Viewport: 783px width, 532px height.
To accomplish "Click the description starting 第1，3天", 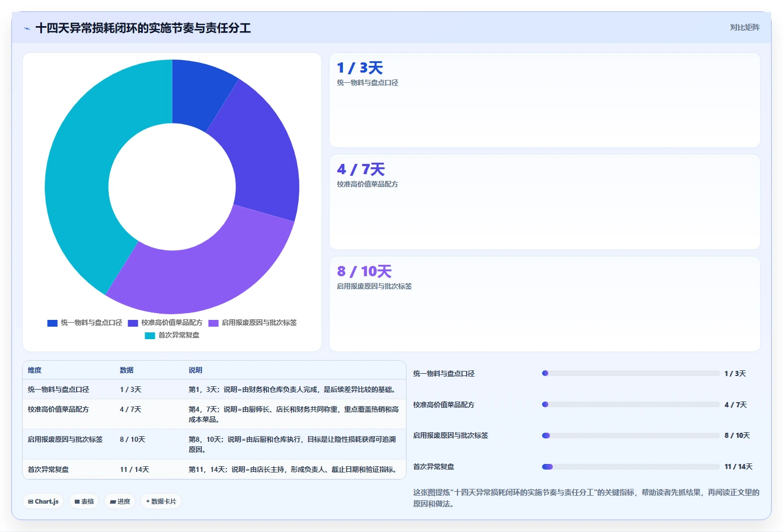I will point(294,390).
